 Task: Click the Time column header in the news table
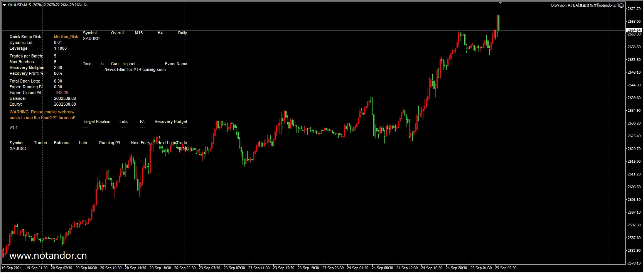[x=87, y=64]
